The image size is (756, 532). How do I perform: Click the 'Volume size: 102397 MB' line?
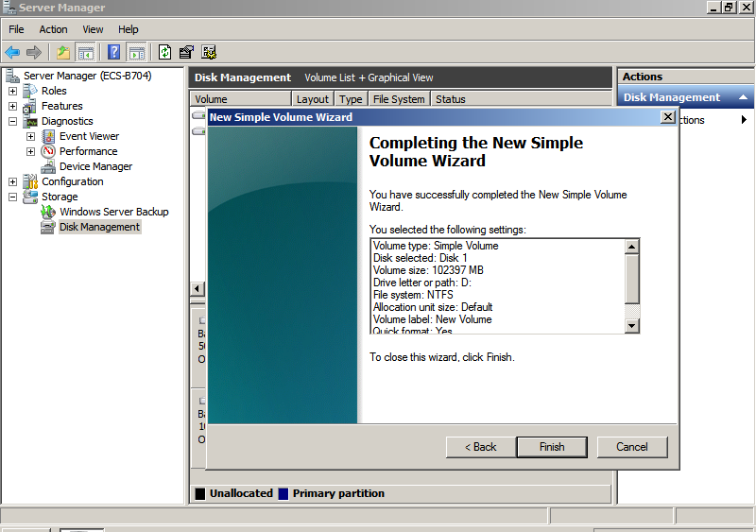428,270
